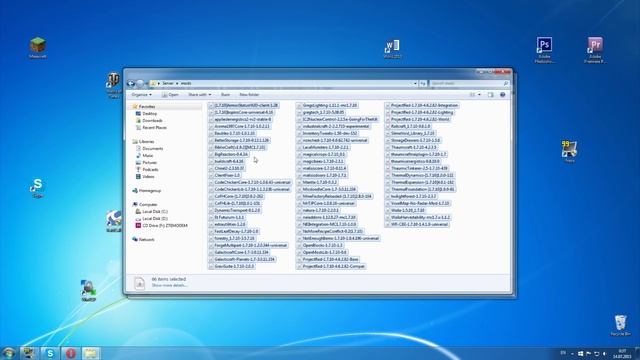The image size is (640, 360).
Task: Open Documents library in sidebar
Action: pos(153,149)
